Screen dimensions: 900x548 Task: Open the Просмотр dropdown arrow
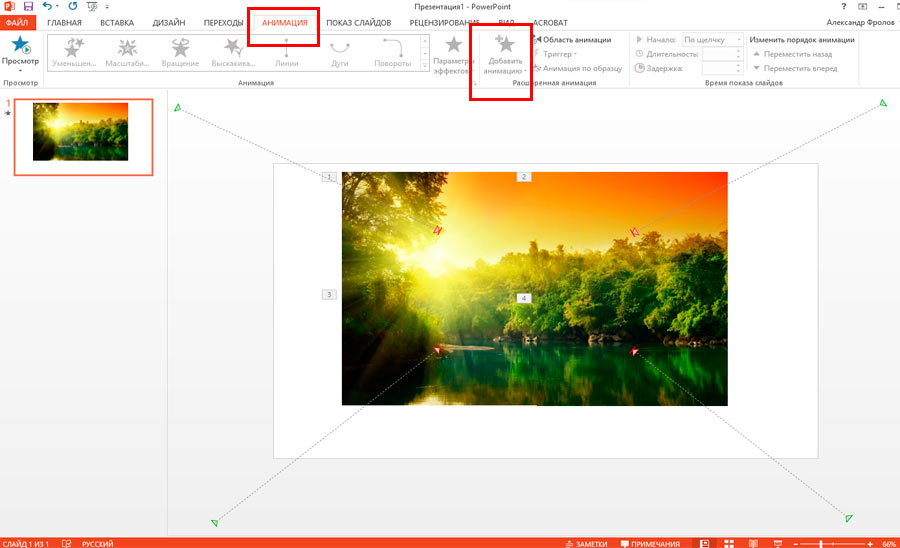pyautogui.click(x=20, y=71)
